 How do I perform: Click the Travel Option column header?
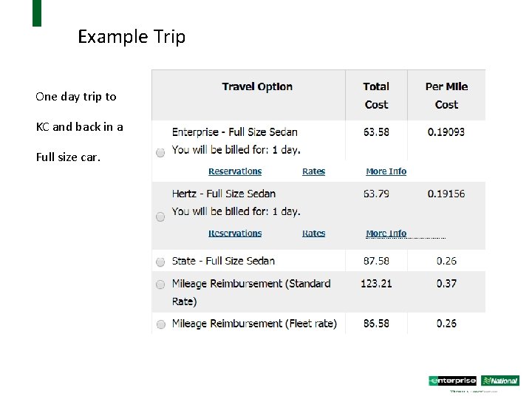click(257, 87)
